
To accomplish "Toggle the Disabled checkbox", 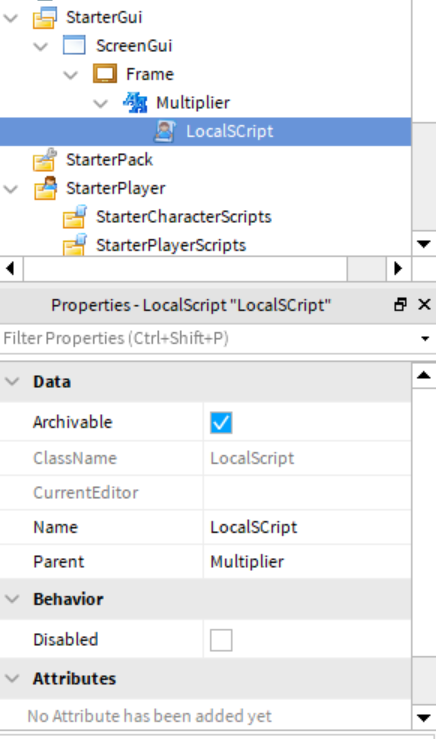I will pyautogui.click(x=221, y=640).
